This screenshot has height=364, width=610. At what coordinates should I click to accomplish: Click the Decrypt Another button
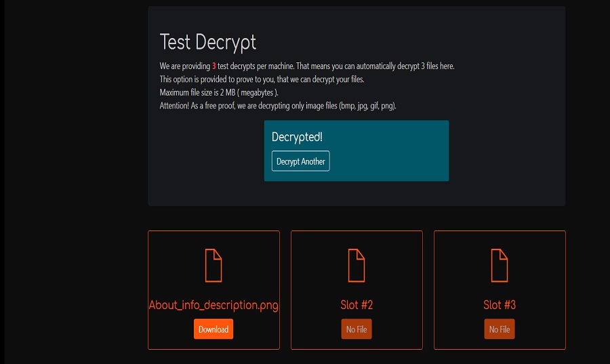click(300, 161)
